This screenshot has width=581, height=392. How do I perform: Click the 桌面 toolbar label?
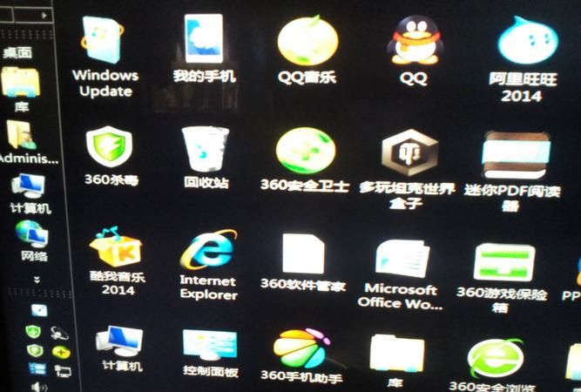[17, 52]
